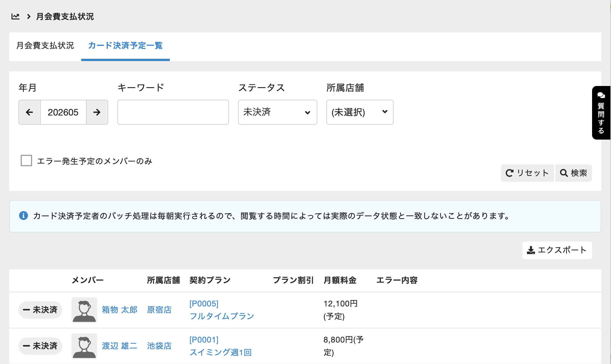
Task: Click the プラン割引 column header
Action: pyautogui.click(x=293, y=280)
